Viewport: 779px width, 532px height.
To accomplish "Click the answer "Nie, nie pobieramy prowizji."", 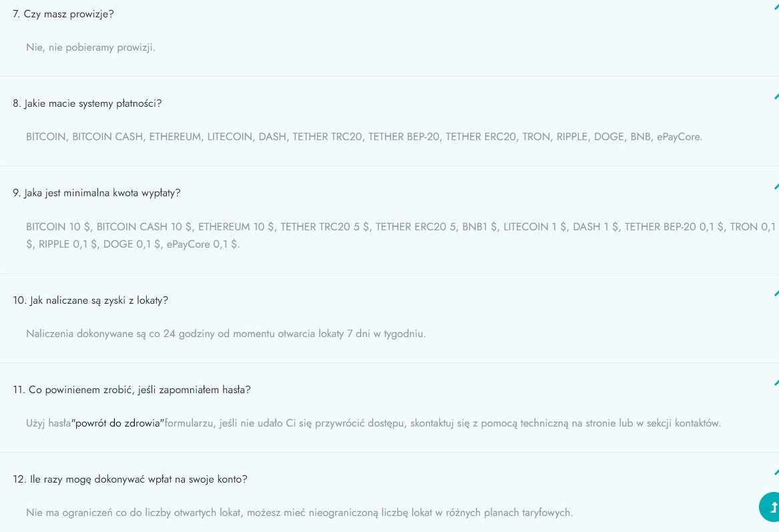I will tap(91, 47).
